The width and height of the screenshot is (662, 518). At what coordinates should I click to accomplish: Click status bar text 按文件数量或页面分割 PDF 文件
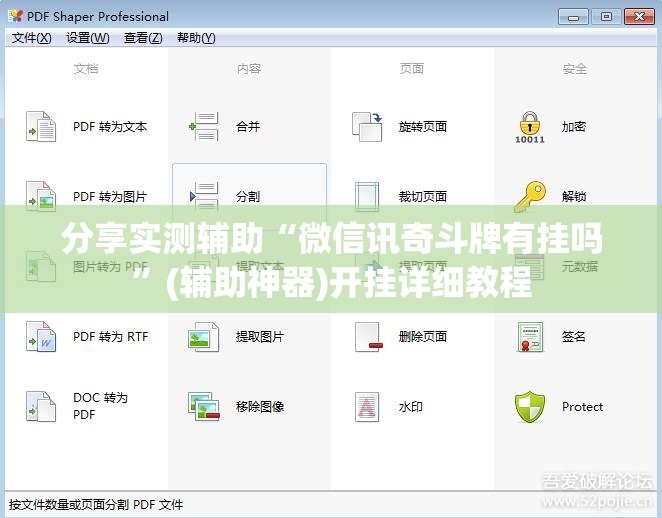tap(96, 504)
